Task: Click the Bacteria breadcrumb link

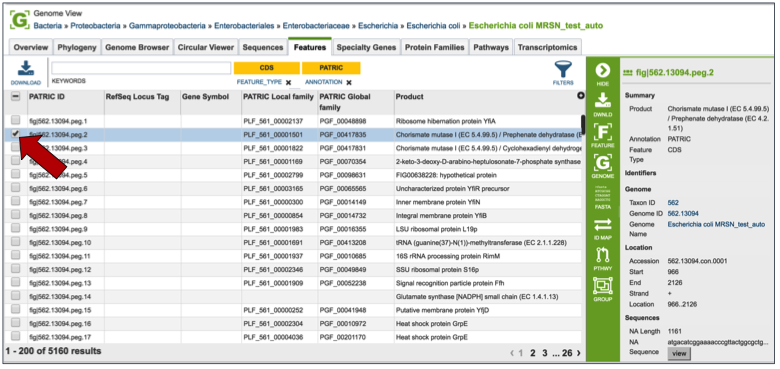Action: [48, 25]
